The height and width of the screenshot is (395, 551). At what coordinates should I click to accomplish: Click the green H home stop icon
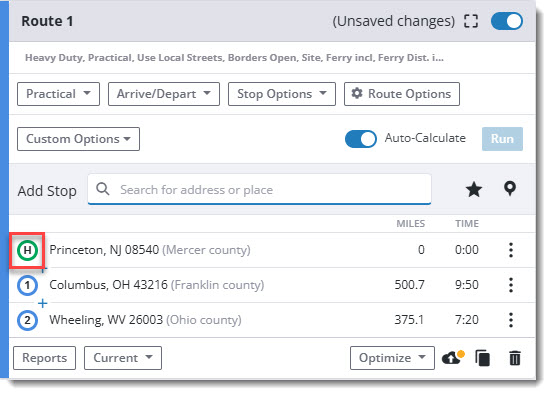[x=27, y=251]
